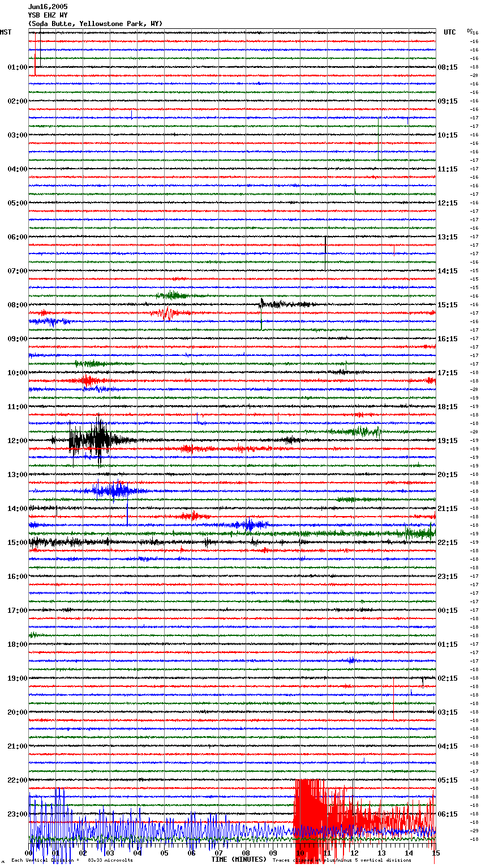Screen dimensions: 481x868
Task: Click the MST time label '22:00'
Action: (x=17, y=780)
